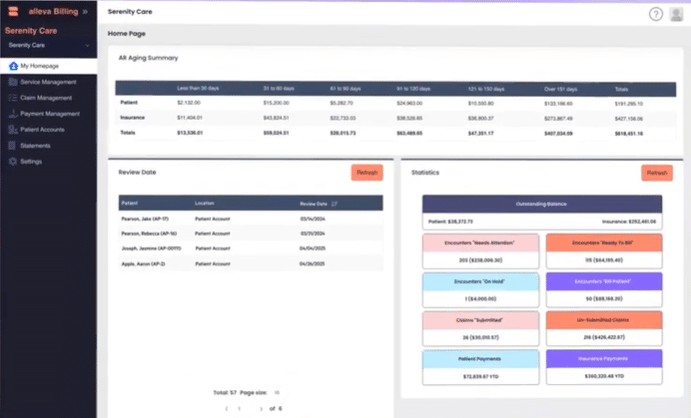Click the alleva Billing logo icon

click(13, 11)
